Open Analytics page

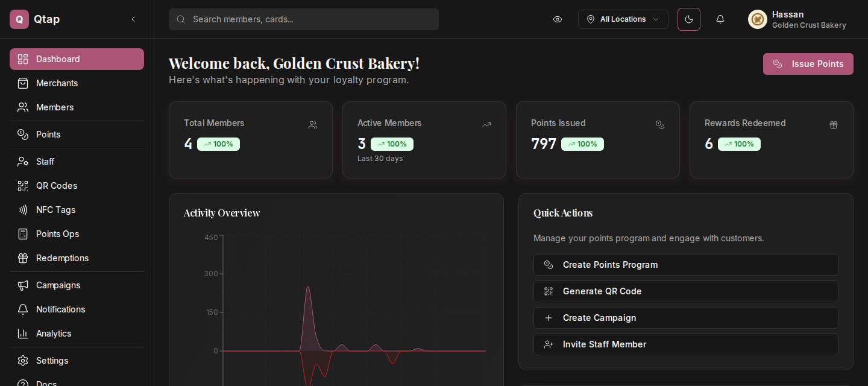pyautogui.click(x=77, y=334)
